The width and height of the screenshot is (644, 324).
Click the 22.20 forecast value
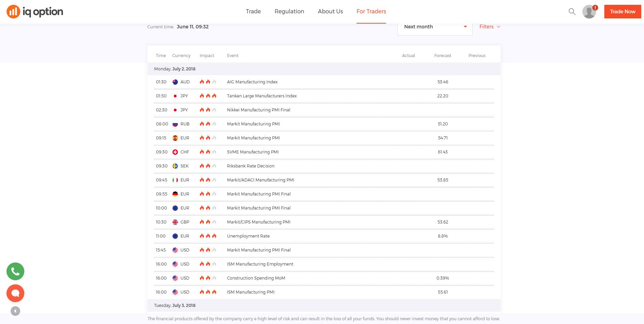click(x=443, y=96)
